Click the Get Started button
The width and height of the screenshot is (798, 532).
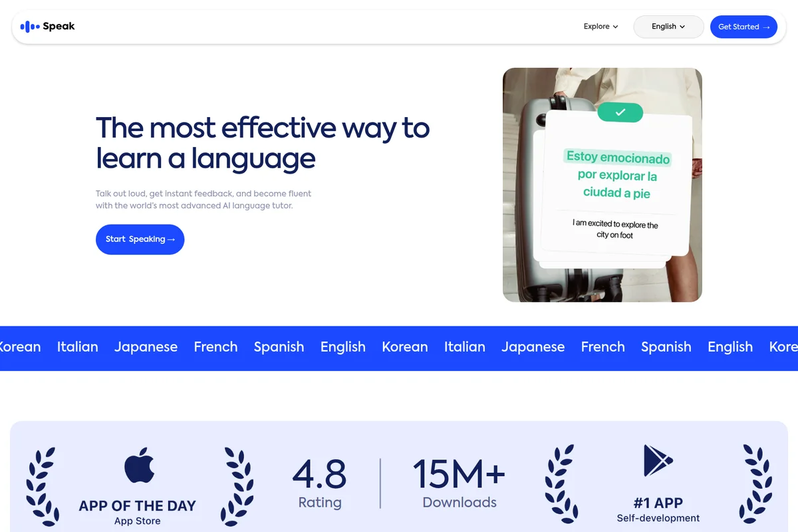click(x=743, y=27)
